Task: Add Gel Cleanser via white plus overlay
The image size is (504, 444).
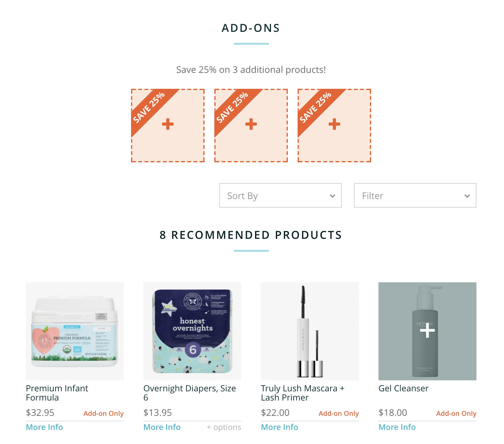Action: coord(427,331)
